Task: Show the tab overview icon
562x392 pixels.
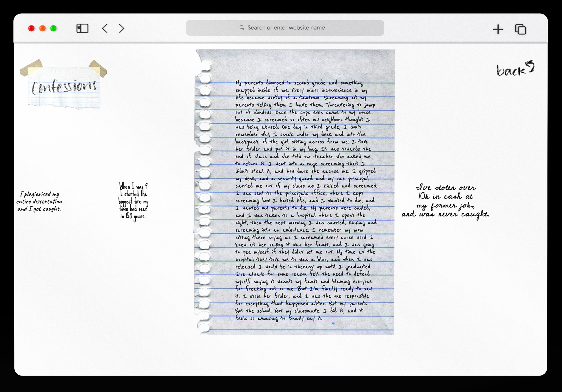Action: pyautogui.click(x=520, y=29)
